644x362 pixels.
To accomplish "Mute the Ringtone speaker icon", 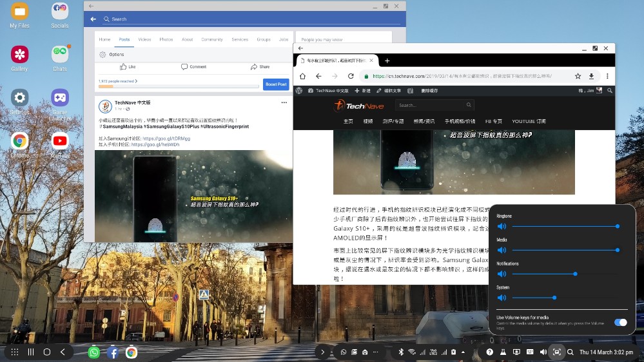I will 502,226.
